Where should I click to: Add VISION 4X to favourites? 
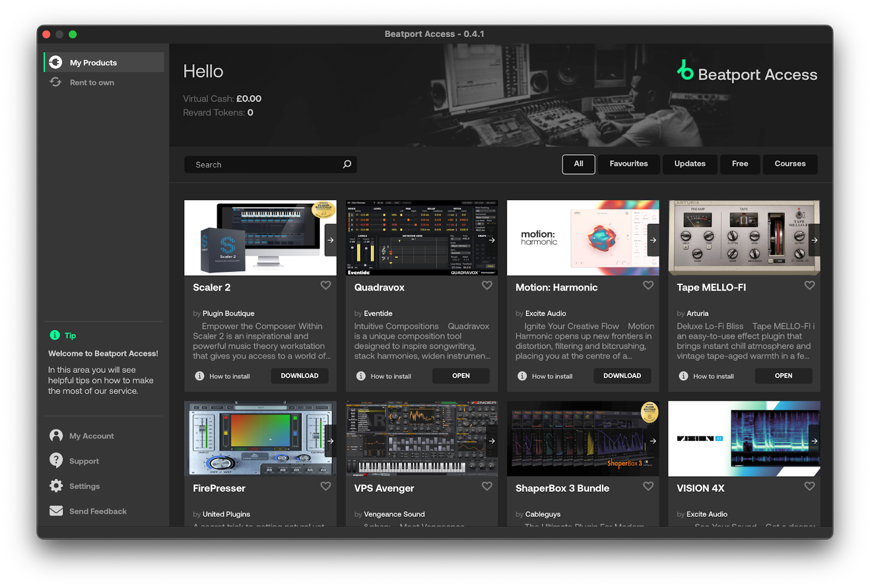tap(810, 486)
